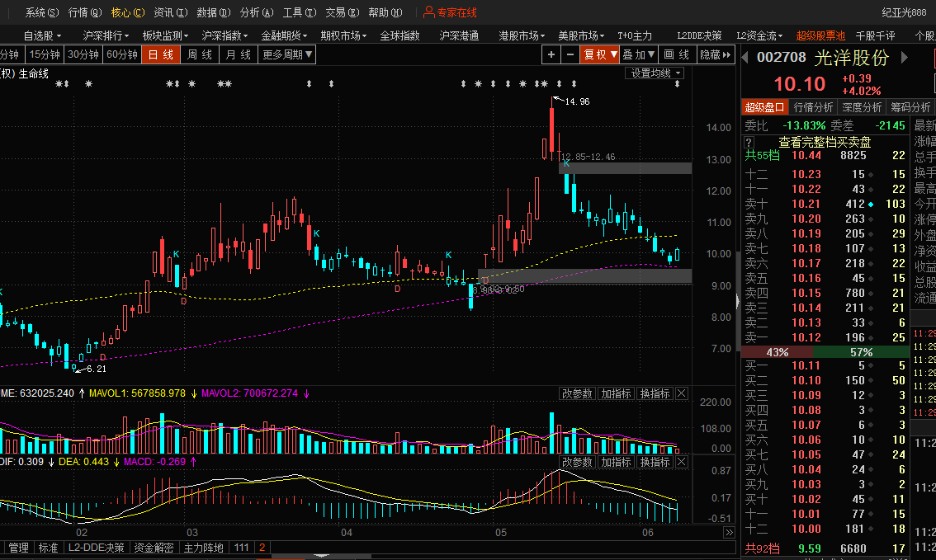Switch chart to 月线 monthly period
The image size is (936, 560).
(239, 54)
